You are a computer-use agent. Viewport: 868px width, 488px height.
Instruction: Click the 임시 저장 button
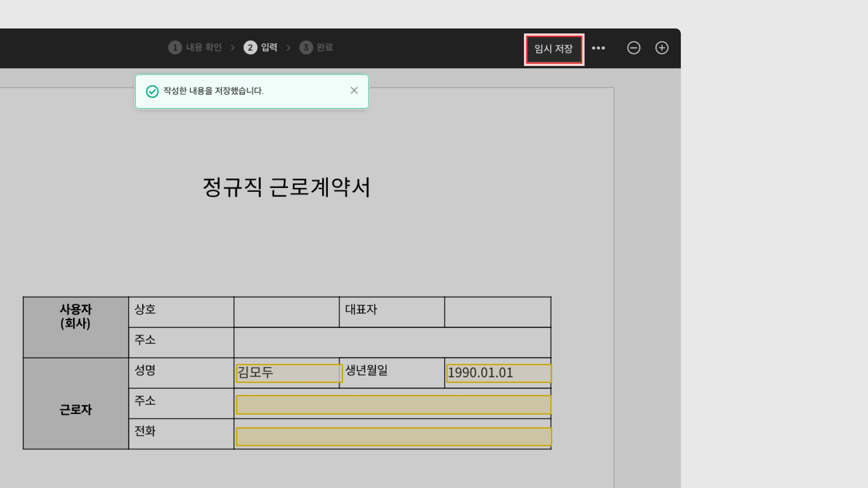tap(554, 49)
